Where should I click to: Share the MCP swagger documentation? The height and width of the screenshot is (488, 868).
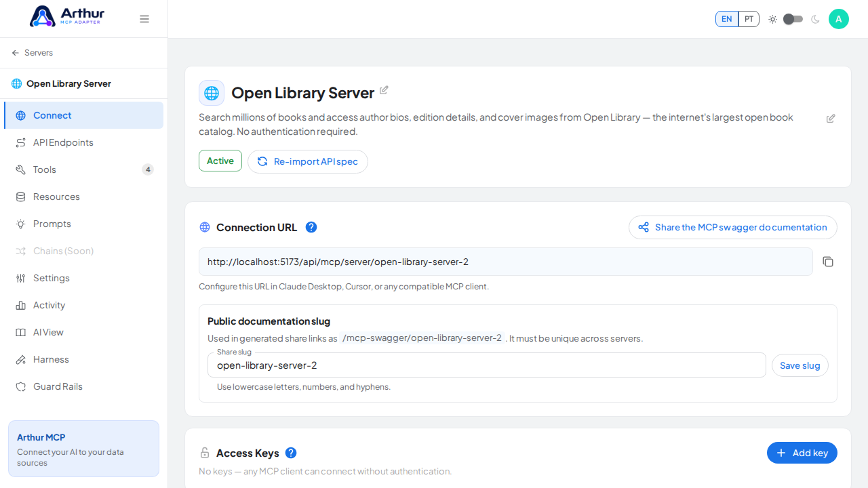point(733,227)
